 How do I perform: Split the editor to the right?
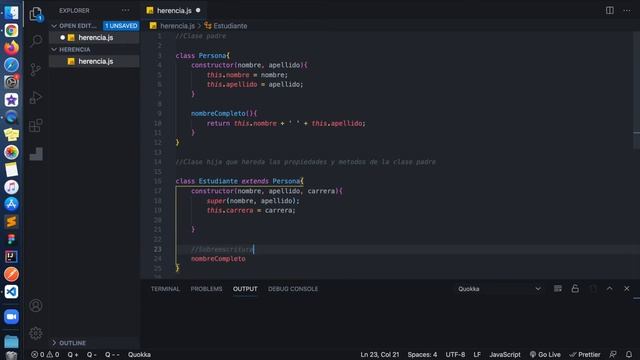609,10
